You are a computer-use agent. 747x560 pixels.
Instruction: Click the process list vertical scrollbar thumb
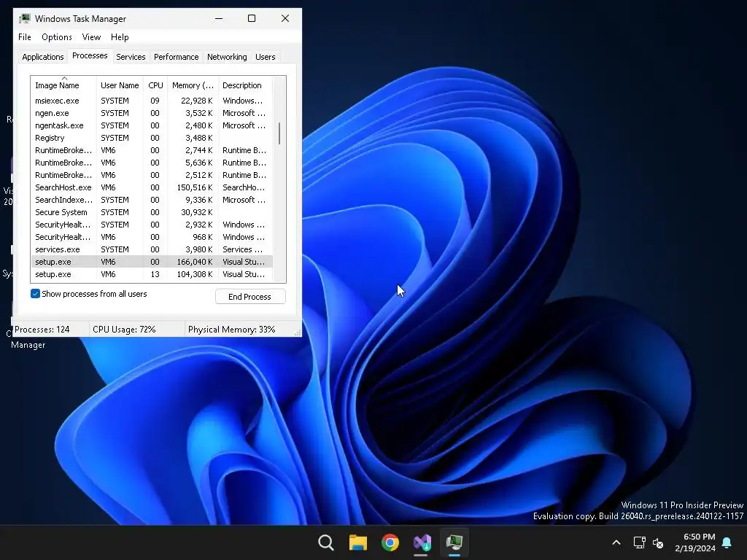point(279,133)
